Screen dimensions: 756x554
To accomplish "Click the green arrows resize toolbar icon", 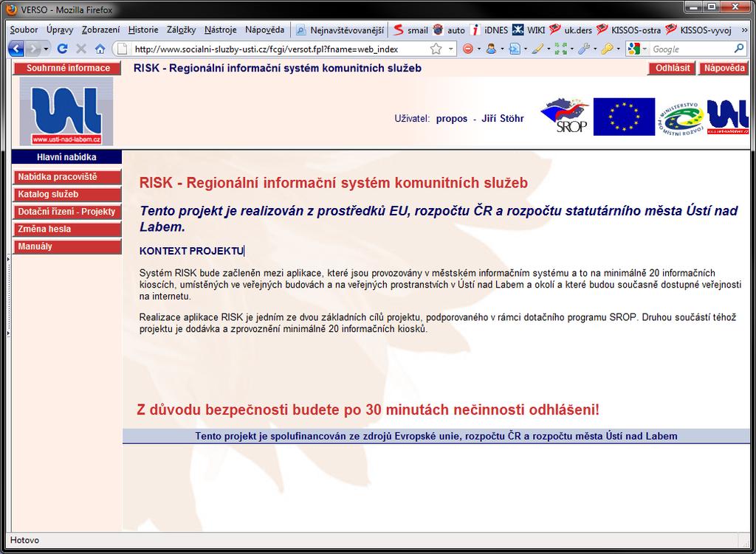I will click(x=561, y=49).
